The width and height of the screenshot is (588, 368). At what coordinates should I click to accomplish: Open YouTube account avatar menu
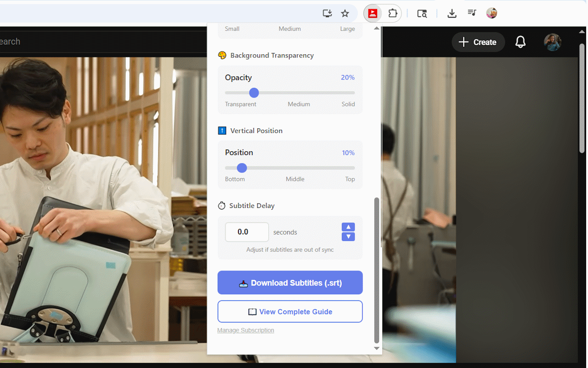point(552,42)
